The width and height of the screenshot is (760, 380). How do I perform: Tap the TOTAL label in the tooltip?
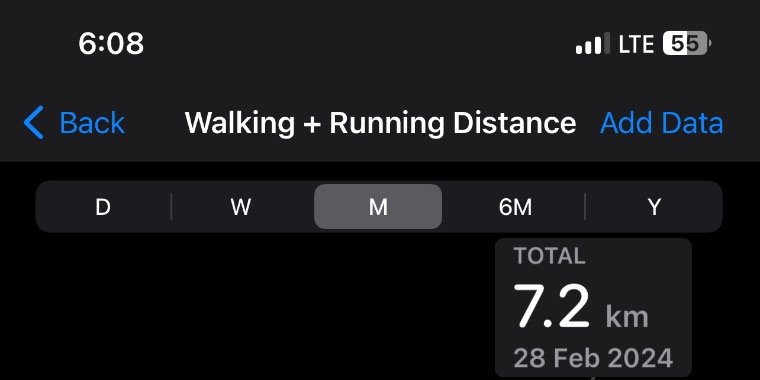[x=550, y=256]
